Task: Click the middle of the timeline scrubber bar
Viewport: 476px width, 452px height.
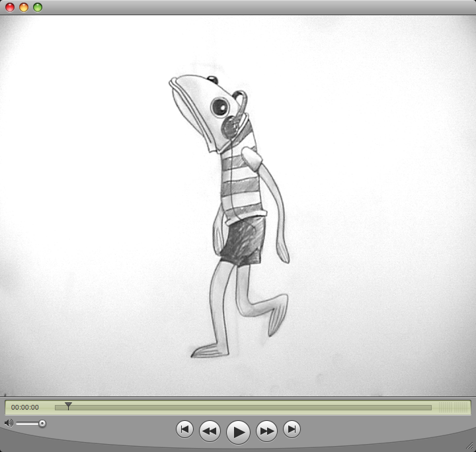Action: point(243,408)
